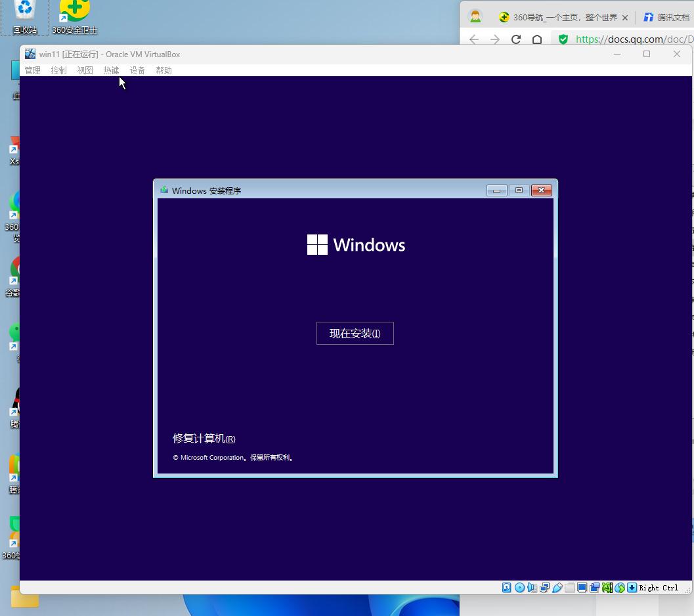This screenshot has width=694, height=616.
Task: Click the 修复计算机 repair computer link
Action: coord(204,439)
